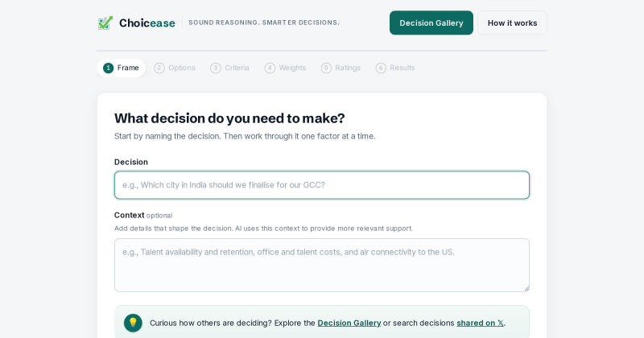Go to the Options step tab
Image resolution: width=644 pixels, height=338 pixels.
175,68
